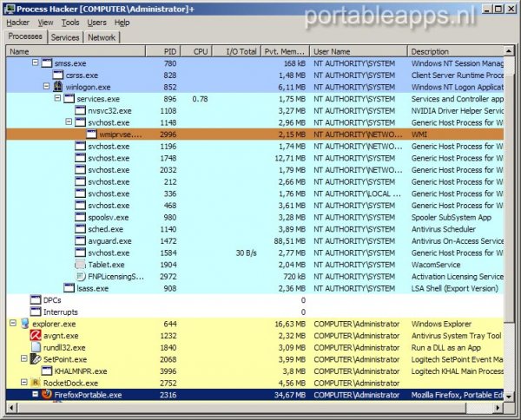Screen dimensions: 521x420
Task: Open the Users menu
Action: pos(96,23)
